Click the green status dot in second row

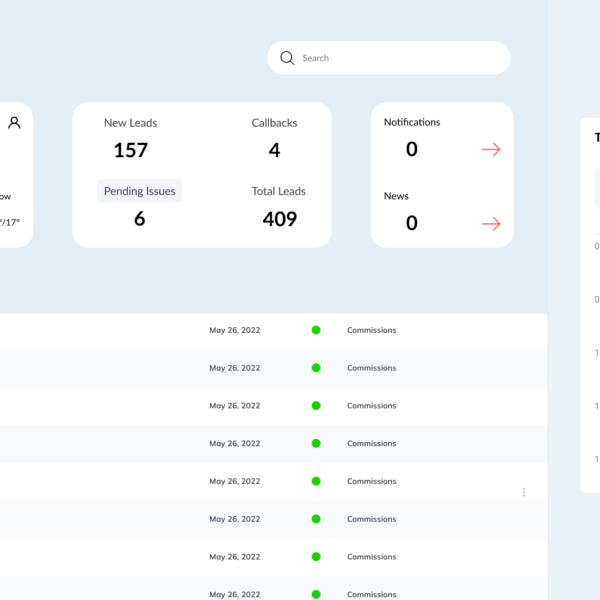pyautogui.click(x=316, y=368)
